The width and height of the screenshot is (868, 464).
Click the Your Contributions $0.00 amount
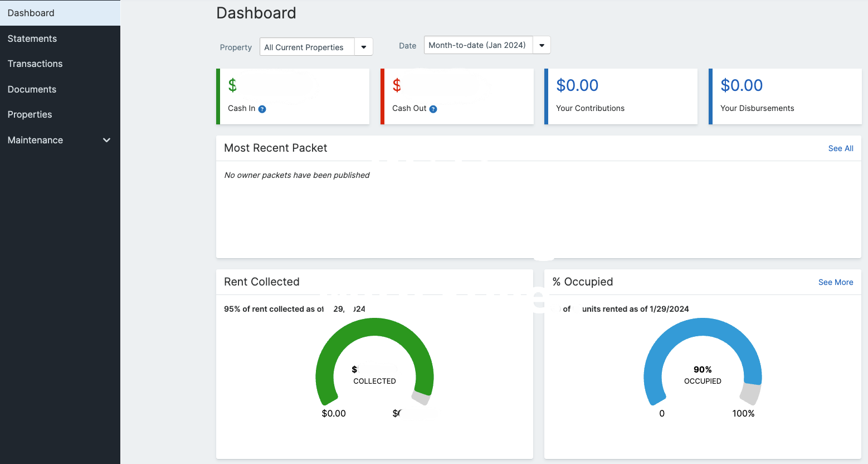coord(577,85)
